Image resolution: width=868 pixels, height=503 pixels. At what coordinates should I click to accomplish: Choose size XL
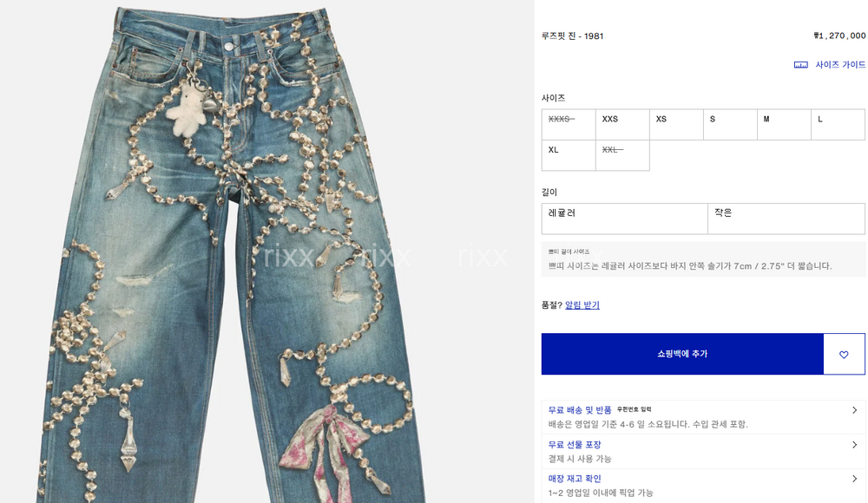tap(569, 155)
